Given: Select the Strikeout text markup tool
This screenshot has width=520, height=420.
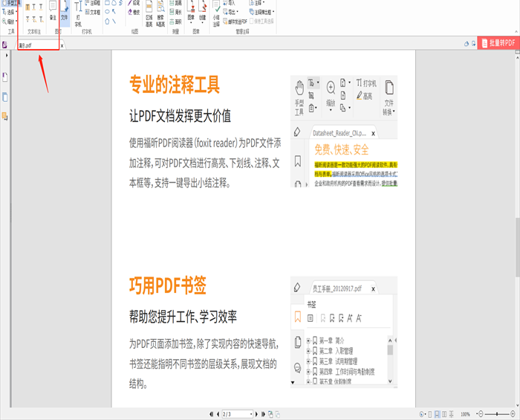Looking at the screenshot, I should 27,19.
